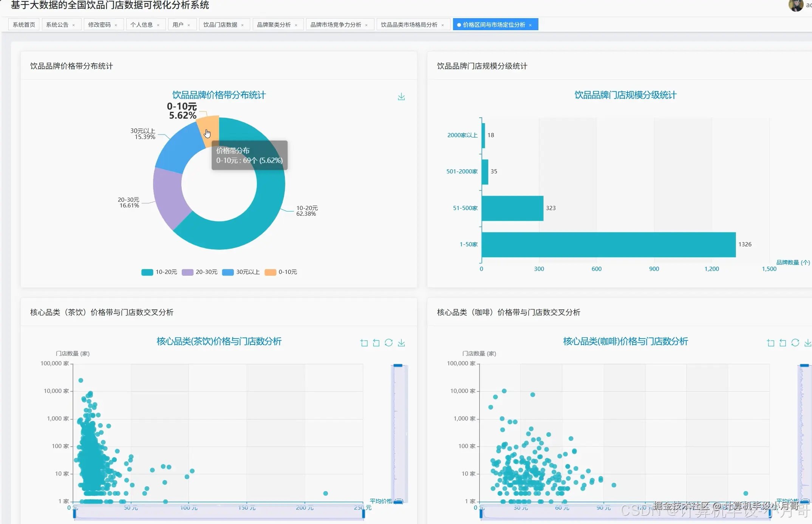This screenshot has width=812, height=524.
Task: Toggle the 0-10元 legend swatch
Action: (x=270, y=272)
